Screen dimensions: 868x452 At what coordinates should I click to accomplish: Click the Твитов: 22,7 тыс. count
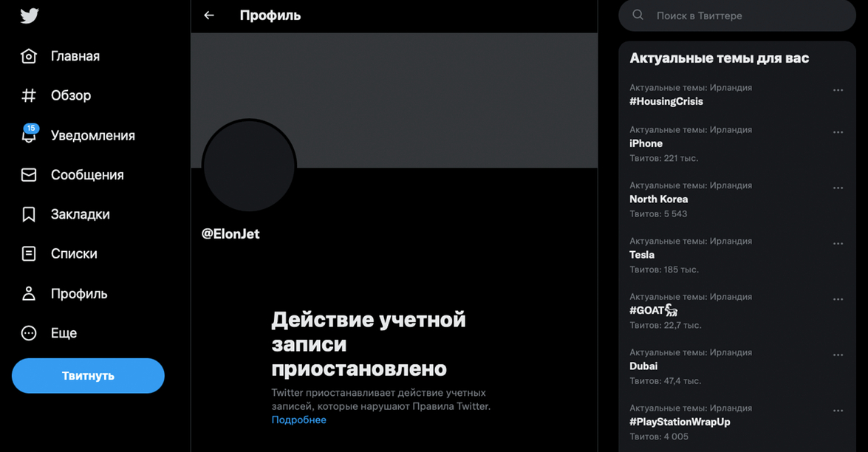click(666, 325)
